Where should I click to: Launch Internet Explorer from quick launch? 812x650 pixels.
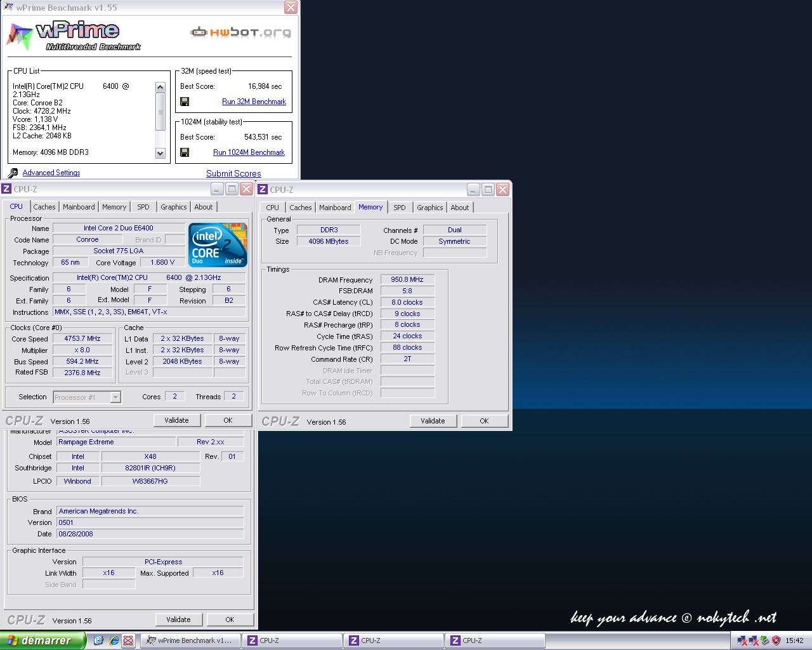pos(114,640)
